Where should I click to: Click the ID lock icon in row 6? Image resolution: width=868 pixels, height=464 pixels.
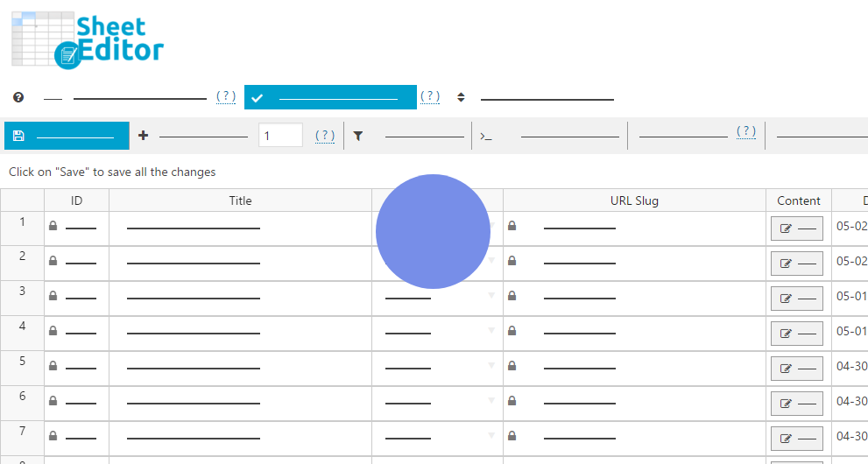click(x=53, y=401)
